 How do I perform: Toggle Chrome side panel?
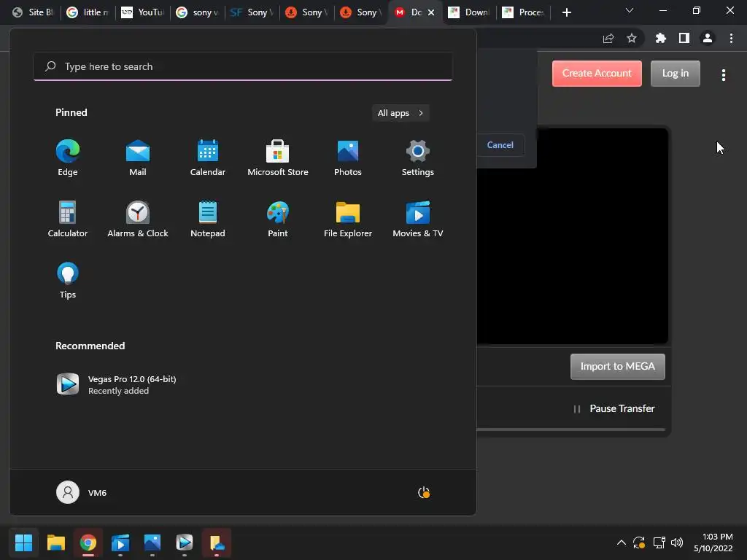pyautogui.click(x=684, y=38)
